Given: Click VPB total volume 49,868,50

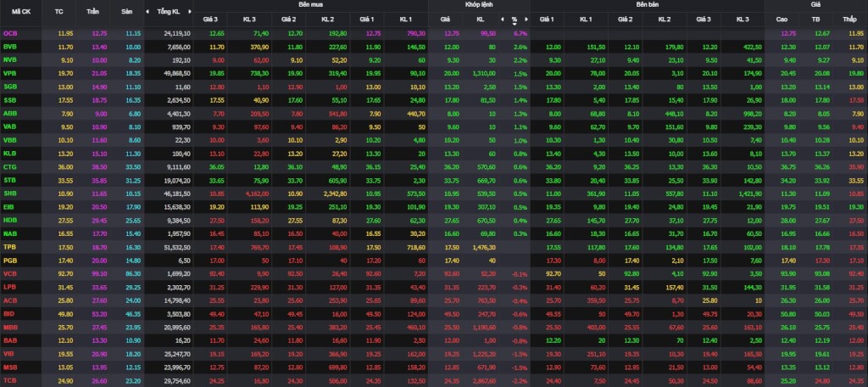Looking at the screenshot, I should pos(177,73).
